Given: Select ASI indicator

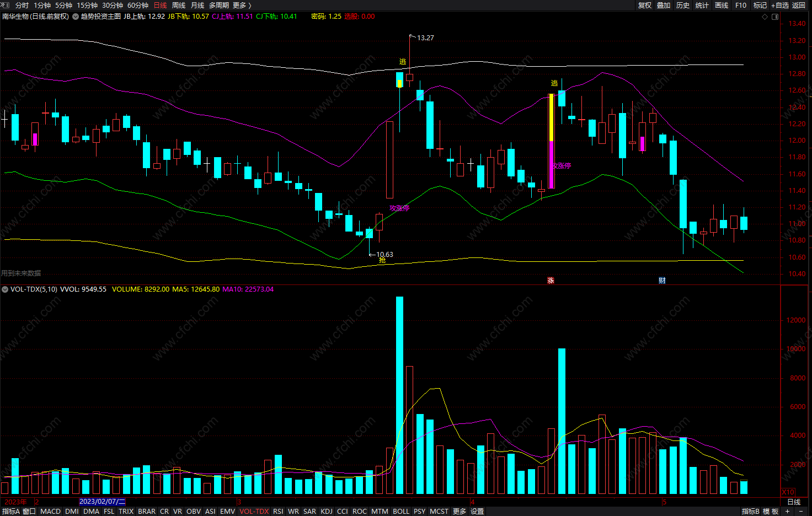Looking at the screenshot, I should click(x=210, y=512).
